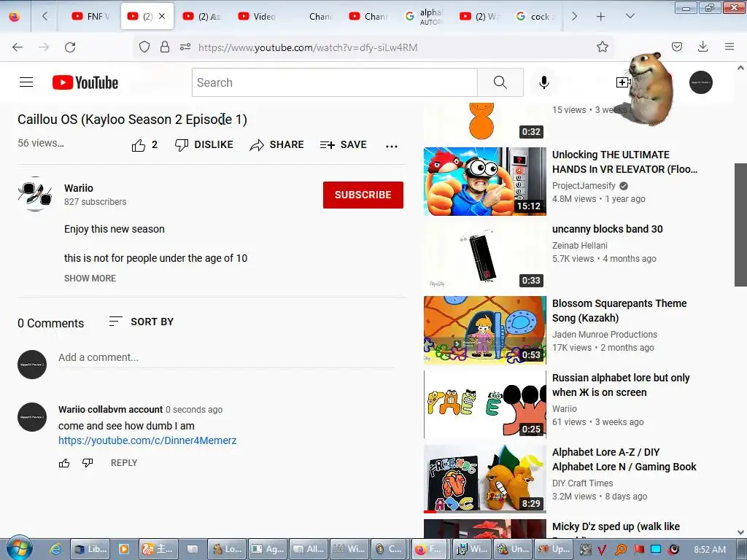Search with your voice microphone icon

(543, 82)
